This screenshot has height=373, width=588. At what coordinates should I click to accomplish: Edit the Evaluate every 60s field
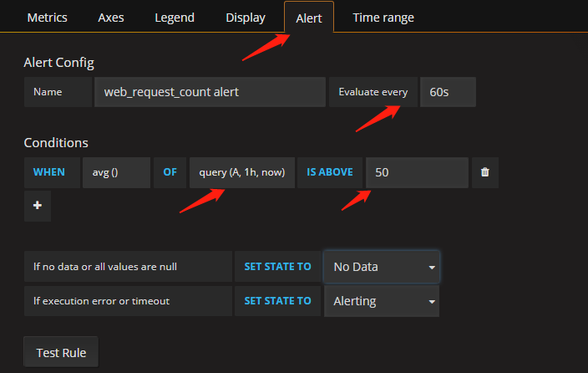(x=448, y=92)
